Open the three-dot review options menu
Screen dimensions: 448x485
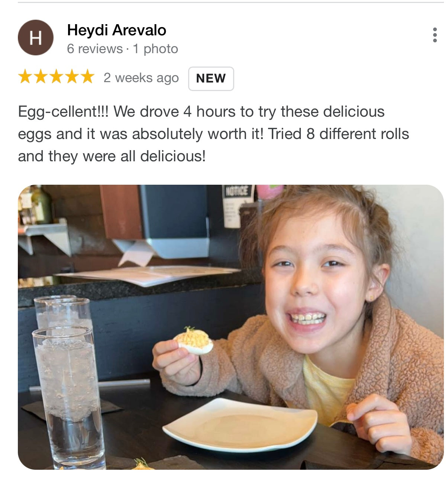point(435,35)
